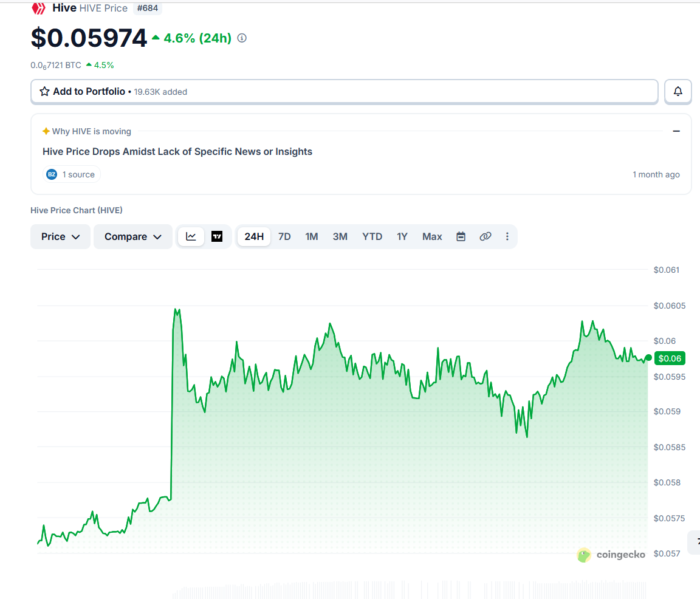Click the 19.63K added text
This screenshot has width=700, height=599.
tap(160, 92)
